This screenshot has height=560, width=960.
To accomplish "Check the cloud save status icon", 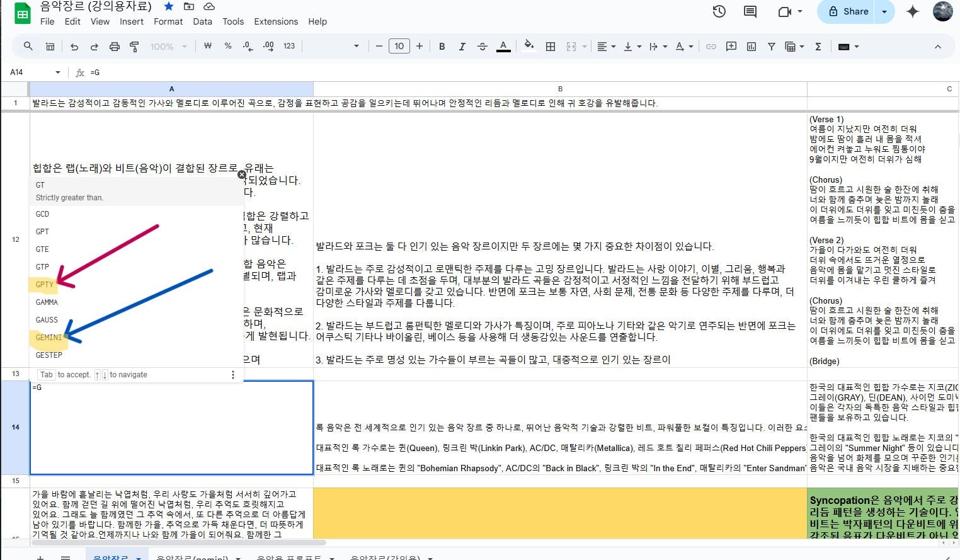I will [x=209, y=6].
